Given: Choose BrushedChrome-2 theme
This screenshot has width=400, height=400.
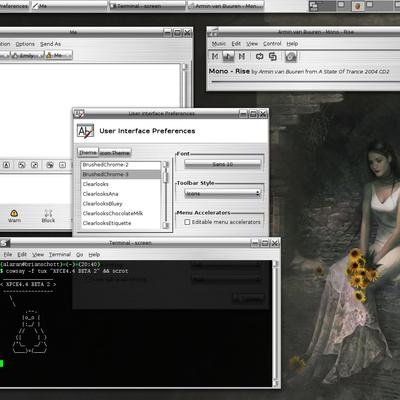Looking at the screenshot, I should point(121,165).
